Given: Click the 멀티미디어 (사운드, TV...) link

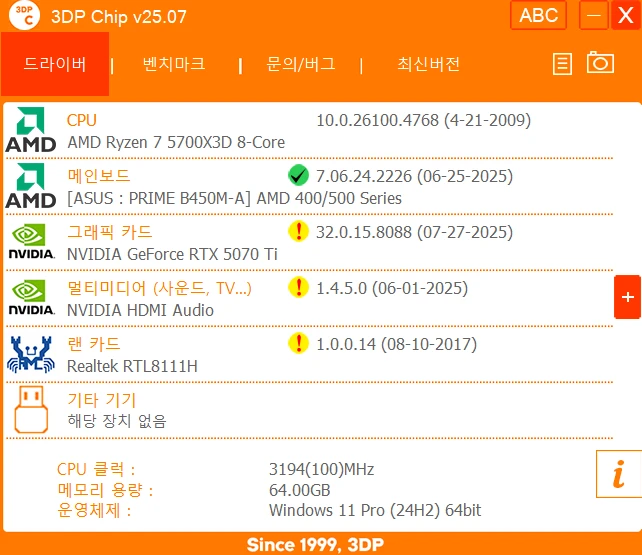Looking at the screenshot, I should click(159, 288).
